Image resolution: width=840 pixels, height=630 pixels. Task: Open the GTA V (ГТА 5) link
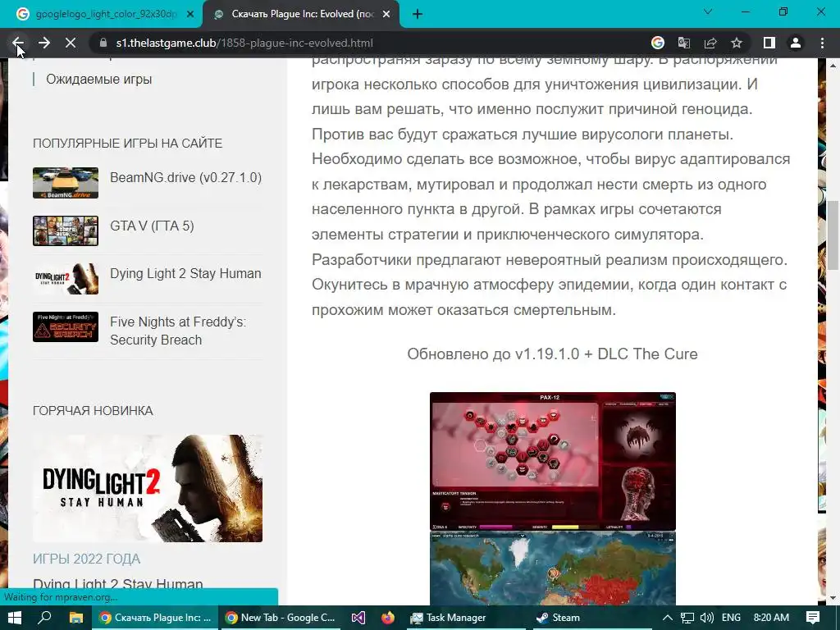(152, 226)
